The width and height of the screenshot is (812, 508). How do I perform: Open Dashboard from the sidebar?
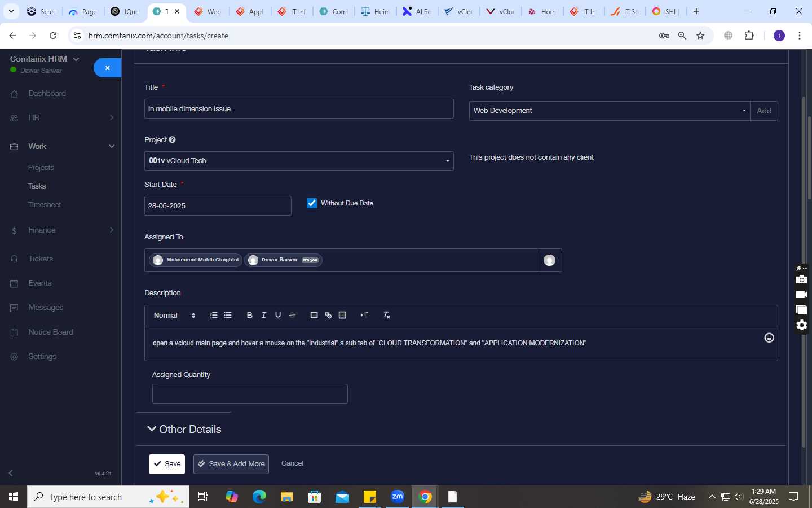click(47, 93)
